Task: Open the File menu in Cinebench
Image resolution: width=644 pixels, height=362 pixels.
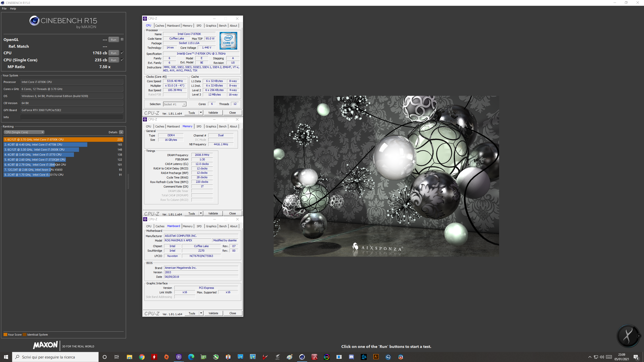Action: pyautogui.click(x=4, y=9)
